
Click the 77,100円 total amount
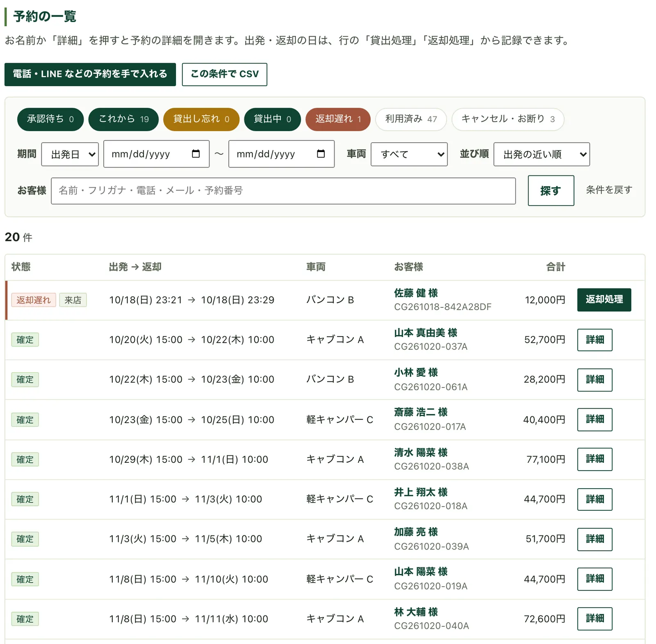pos(546,460)
